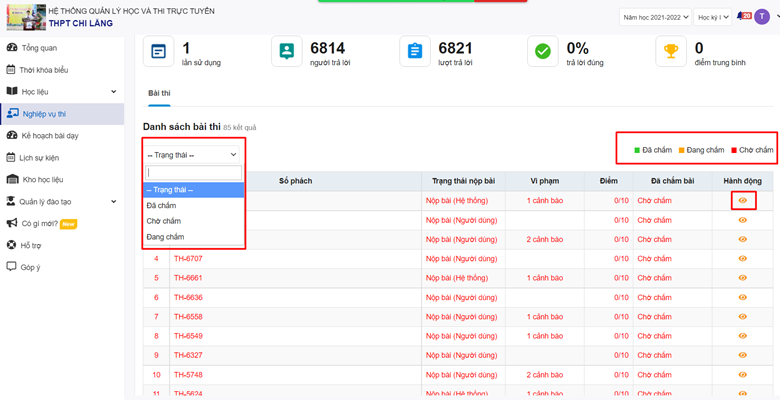780x400 pixels.
Task: Click the green Đã chấm legend swatch
Action: tap(637, 150)
